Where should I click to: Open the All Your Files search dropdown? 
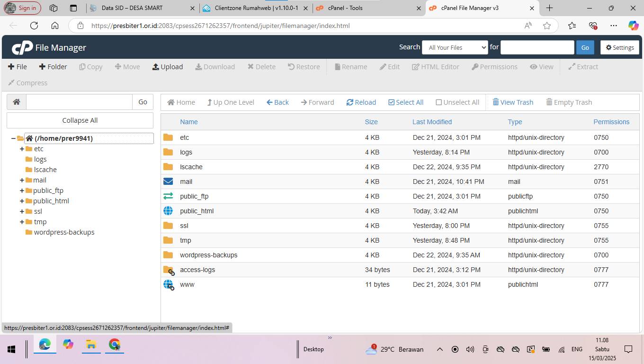455,47
